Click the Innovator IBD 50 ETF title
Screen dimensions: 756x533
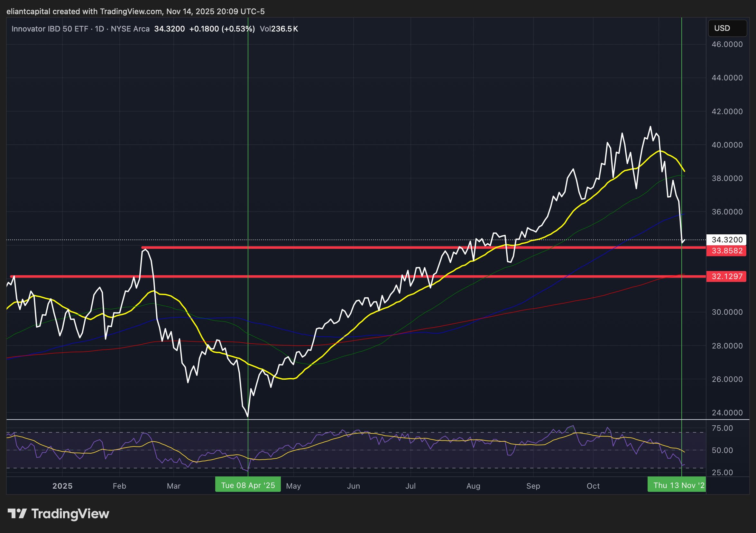pos(50,29)
